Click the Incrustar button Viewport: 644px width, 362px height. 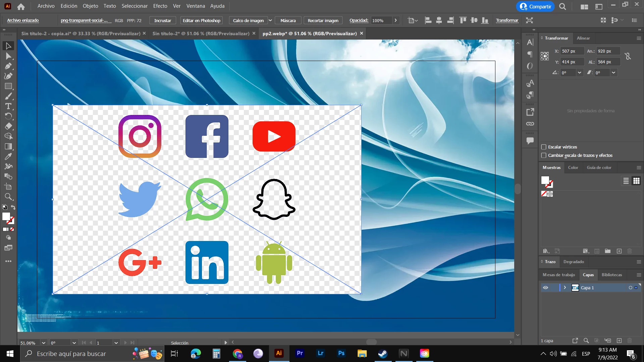pyautogui.click(x=162, y=20)
